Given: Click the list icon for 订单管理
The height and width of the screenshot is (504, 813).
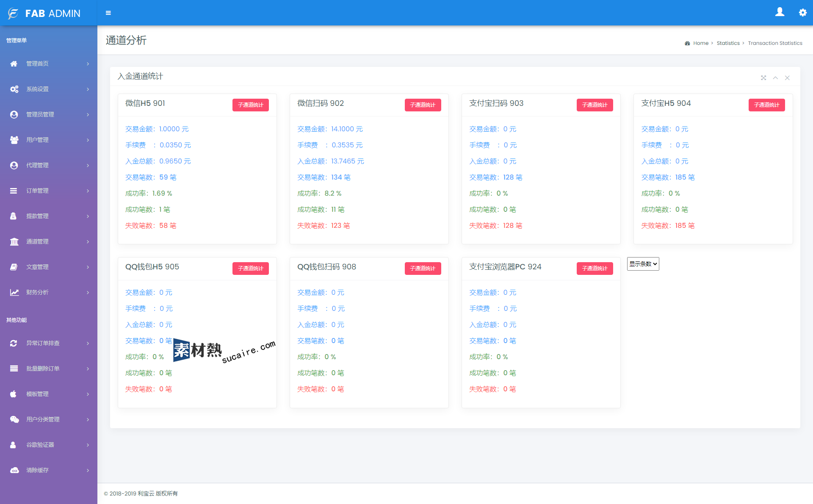Looking at the screenshot, I should coord(14,191).
